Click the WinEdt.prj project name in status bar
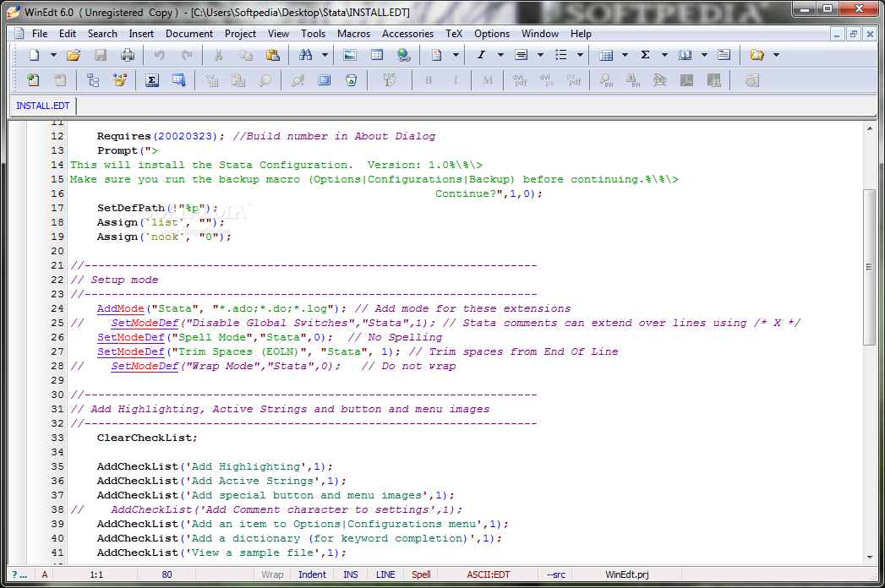This screenshot has height=588, width=885. [626, 574]
